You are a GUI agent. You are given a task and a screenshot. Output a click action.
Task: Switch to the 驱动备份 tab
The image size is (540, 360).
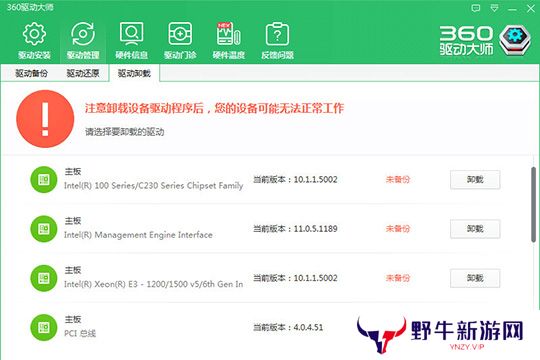point(31,73)
